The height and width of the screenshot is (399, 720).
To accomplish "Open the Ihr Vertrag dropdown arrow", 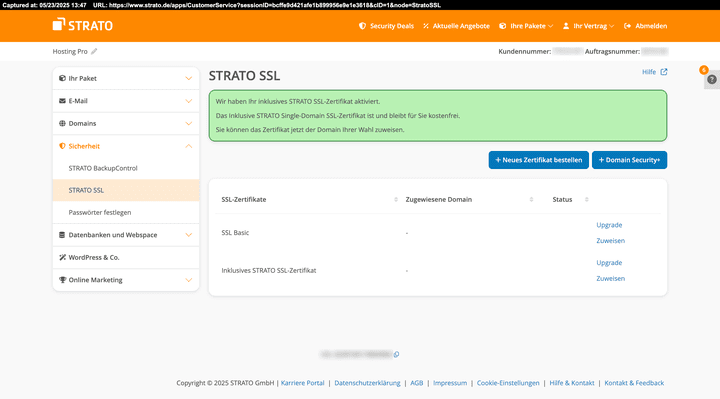I will tap(611, 26).
